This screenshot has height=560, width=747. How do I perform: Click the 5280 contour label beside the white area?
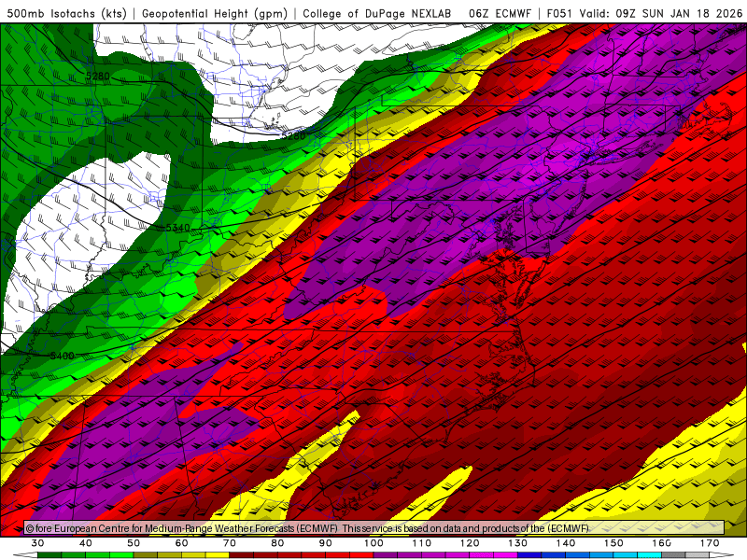point(293,136)
